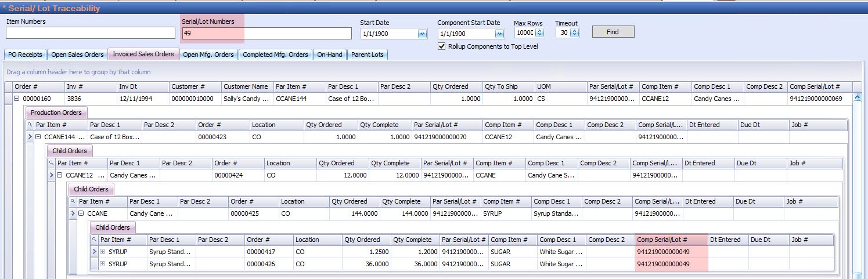This screenshot has height=279, width=868.
Task: Select the Sally's Candy customer name cell
Action: pos(247,99)
